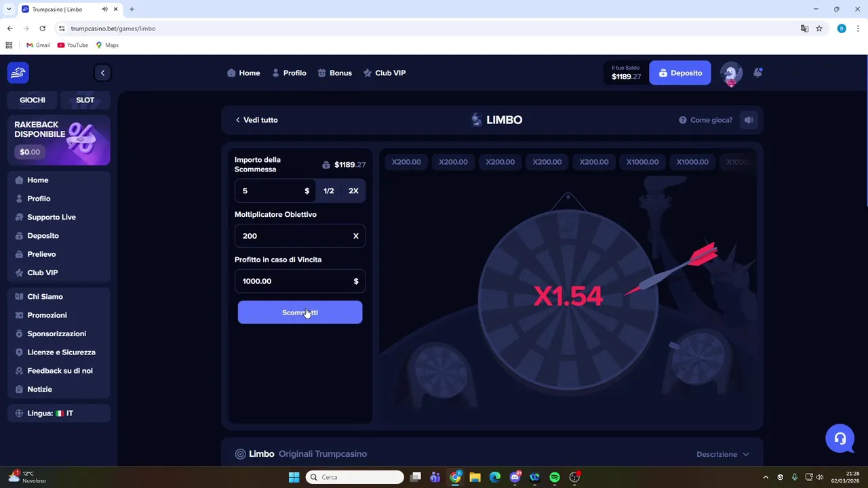This screenshot has width=868, height=488.
Task: Open File Explorer from the taskbar
Action: point(475,477)
